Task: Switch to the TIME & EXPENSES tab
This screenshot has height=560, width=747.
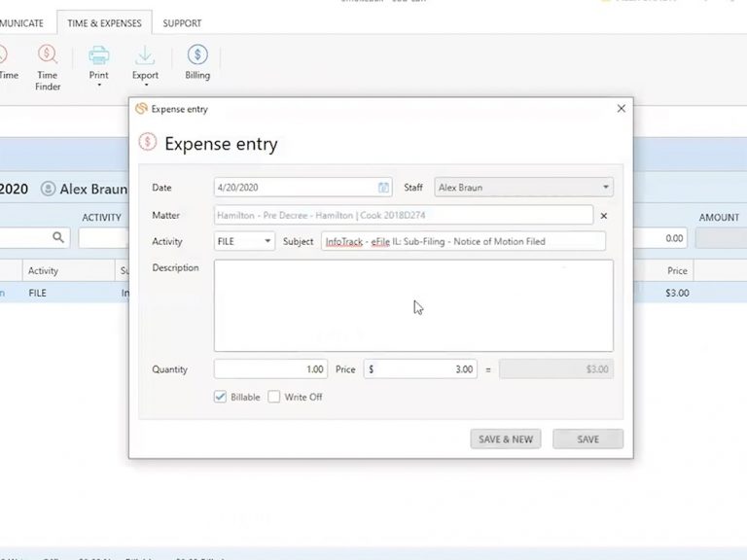Action: (x=104, y=23)
